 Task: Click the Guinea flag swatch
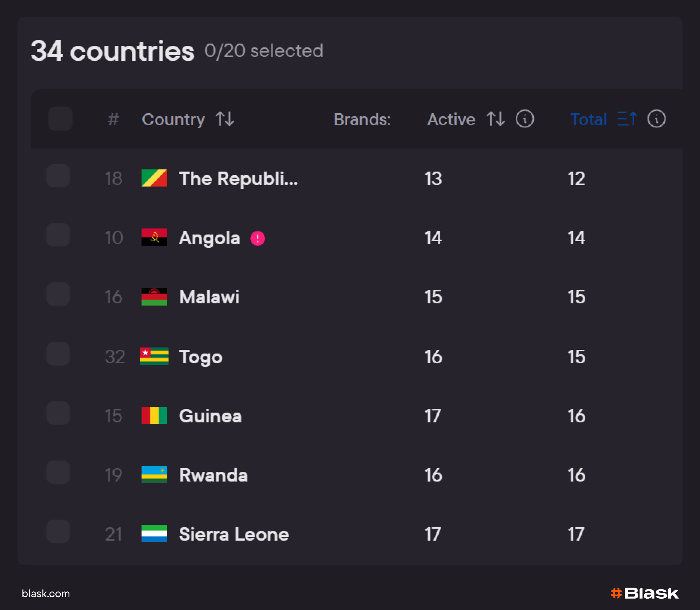pos(154,415)
